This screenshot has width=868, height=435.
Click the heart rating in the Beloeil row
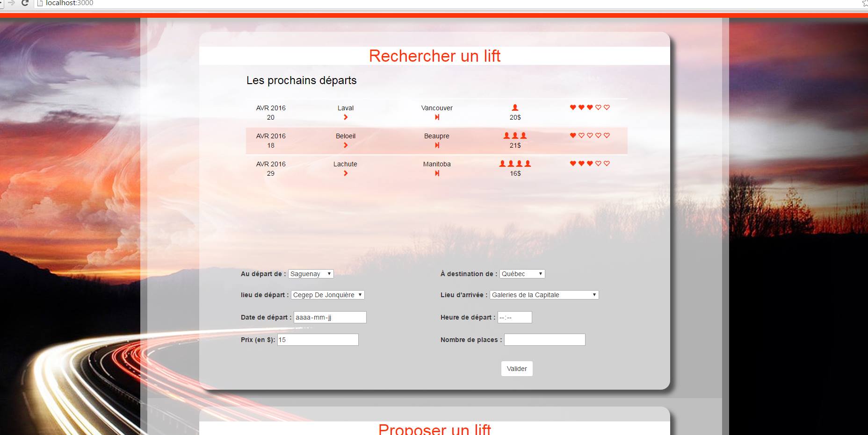[590, 135]
